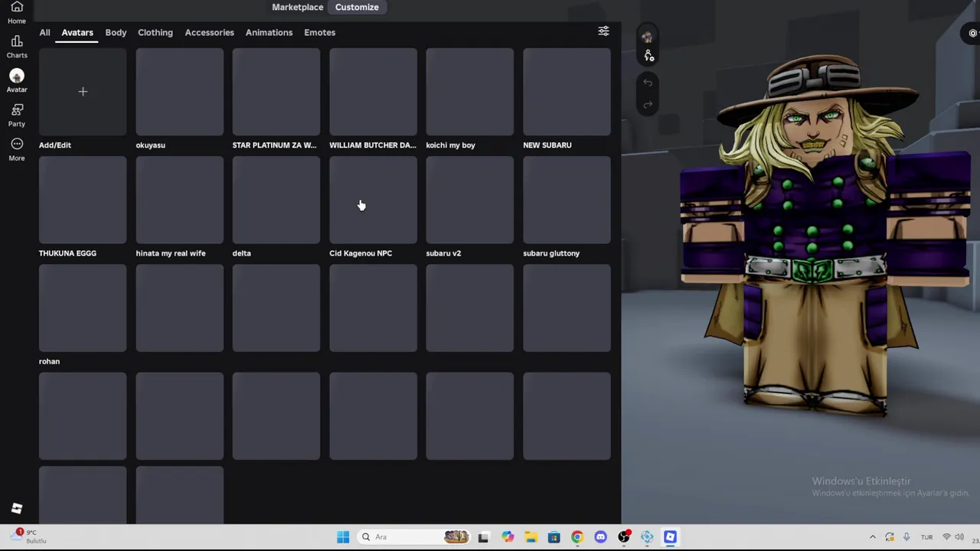Open the network icon in the tray
The width and height of the screenshot is (980, 551).
946,537
